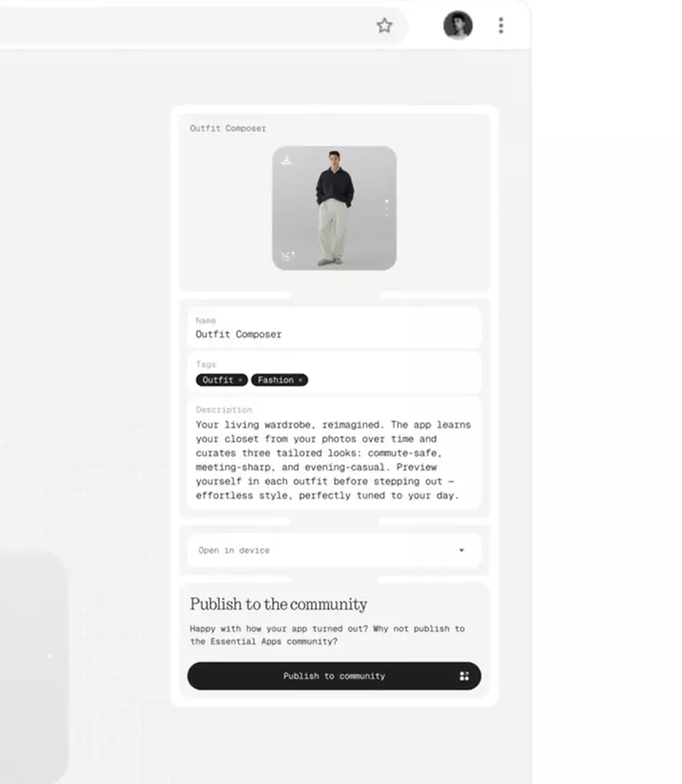Open the user profile avatar
682x784 pixels.
(457, 25)
